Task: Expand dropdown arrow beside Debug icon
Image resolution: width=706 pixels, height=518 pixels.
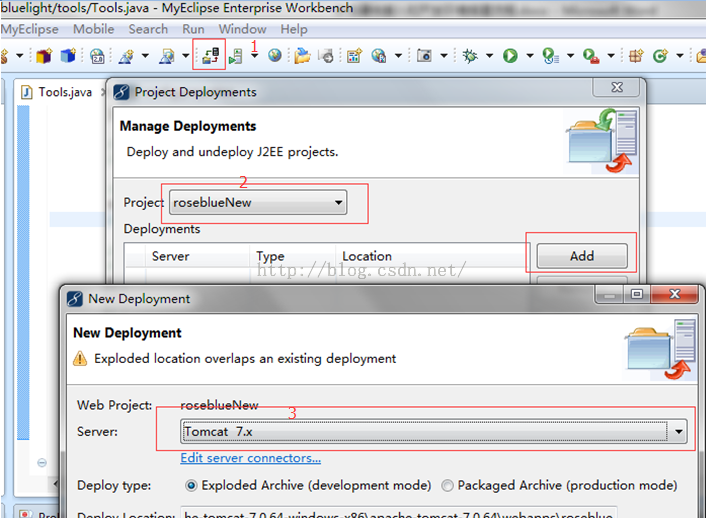Action: coord(489,56)
